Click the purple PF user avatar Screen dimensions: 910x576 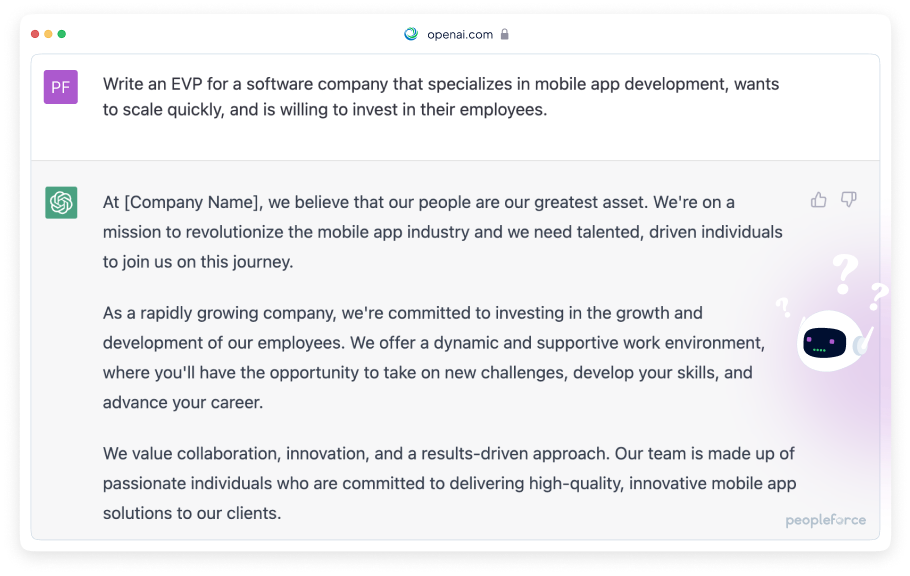[61, 87]
